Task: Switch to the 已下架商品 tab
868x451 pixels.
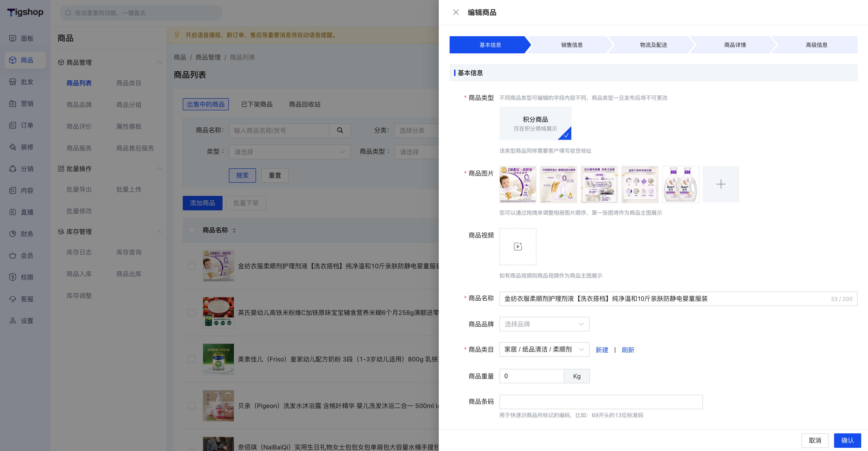Action: [257, 104]
